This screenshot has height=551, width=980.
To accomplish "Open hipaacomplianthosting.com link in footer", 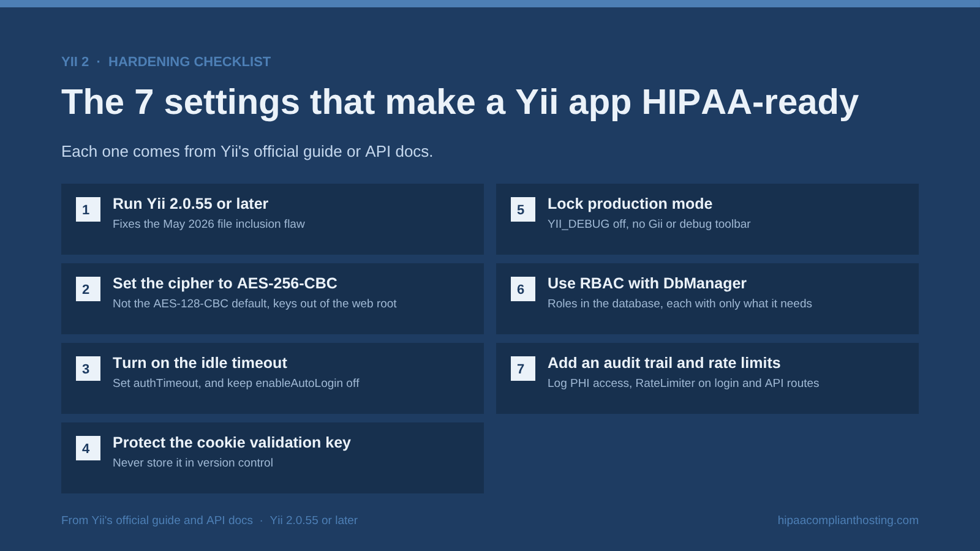I will click(848, 520).
